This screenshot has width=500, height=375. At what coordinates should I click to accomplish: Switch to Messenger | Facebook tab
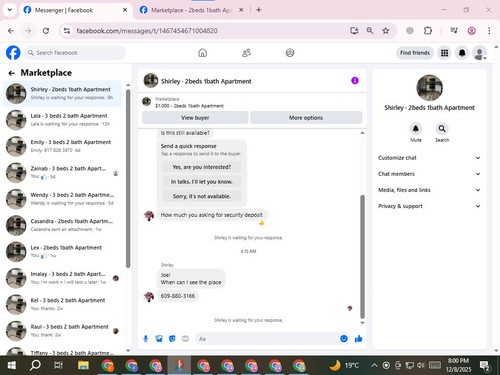75,10
